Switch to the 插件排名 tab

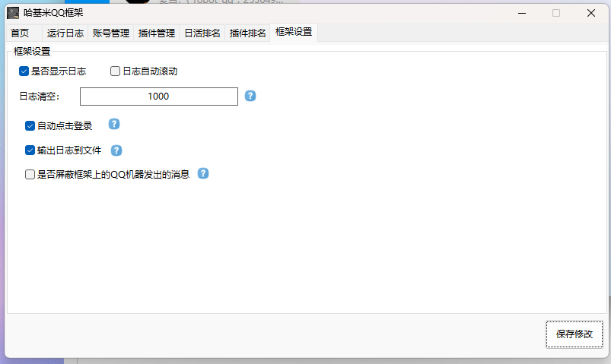point(247,33)
